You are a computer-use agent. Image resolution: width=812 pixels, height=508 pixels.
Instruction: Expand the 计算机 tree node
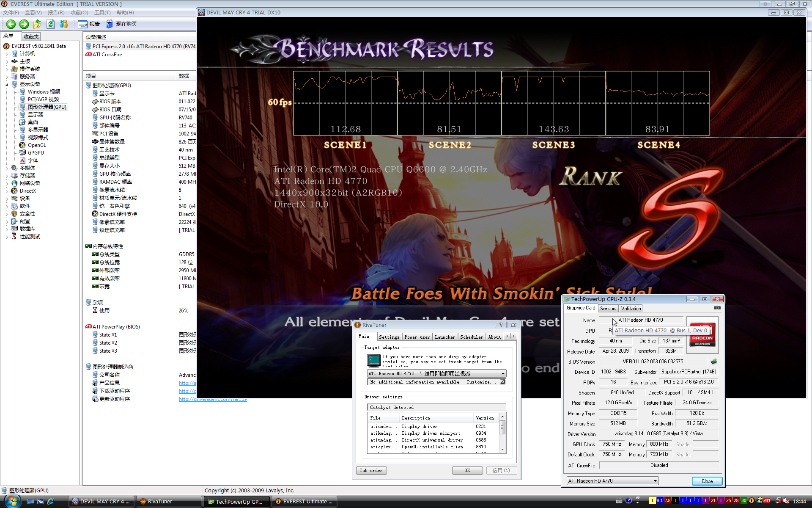point(7,54)
